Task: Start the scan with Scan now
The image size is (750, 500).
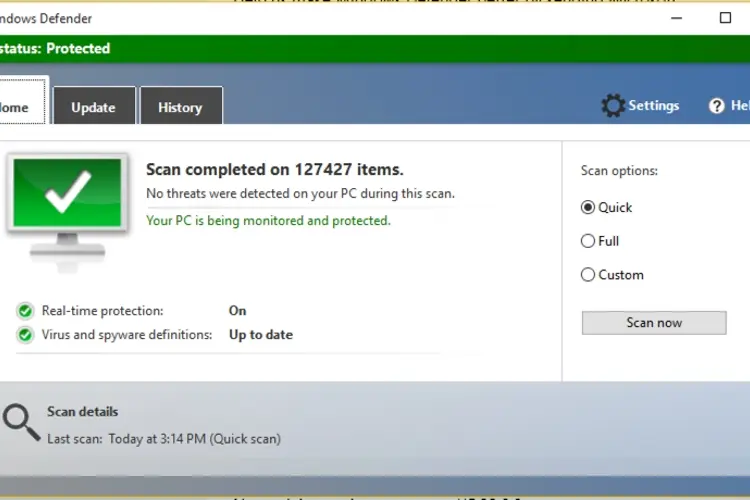Action: point(654,323)
